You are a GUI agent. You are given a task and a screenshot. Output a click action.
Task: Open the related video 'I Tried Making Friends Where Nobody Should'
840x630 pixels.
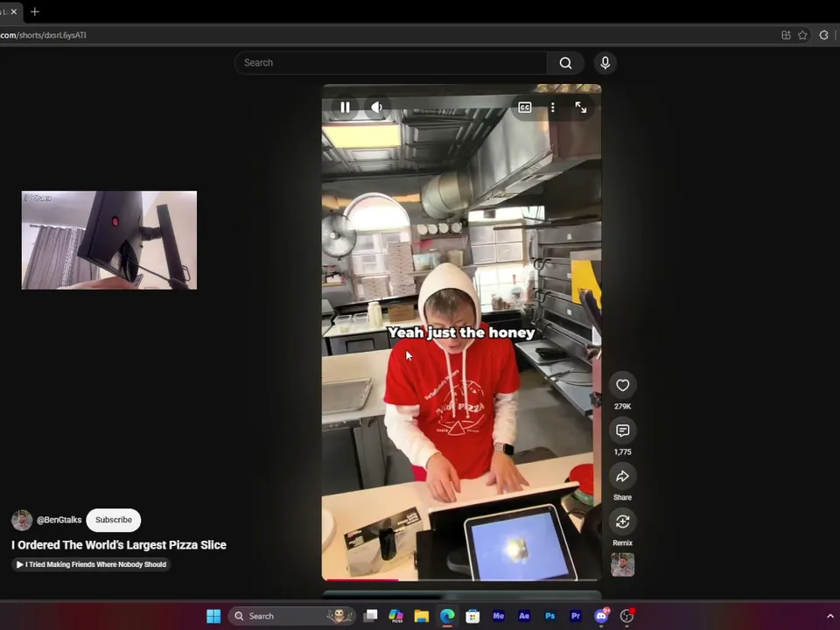92,564
